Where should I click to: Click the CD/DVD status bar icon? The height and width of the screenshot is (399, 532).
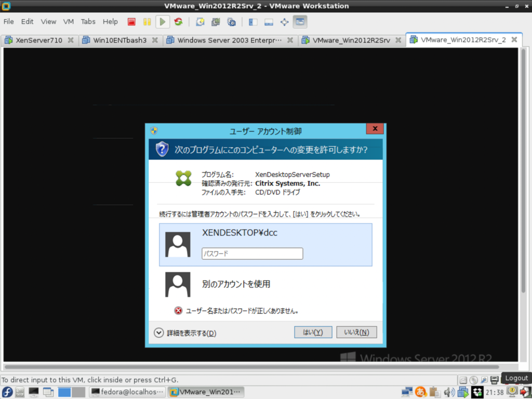pos(474,380)
